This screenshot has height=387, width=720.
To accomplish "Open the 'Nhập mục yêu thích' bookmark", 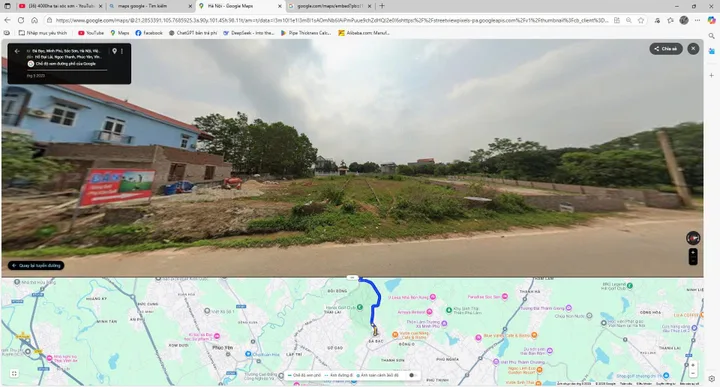I will 43,33.
